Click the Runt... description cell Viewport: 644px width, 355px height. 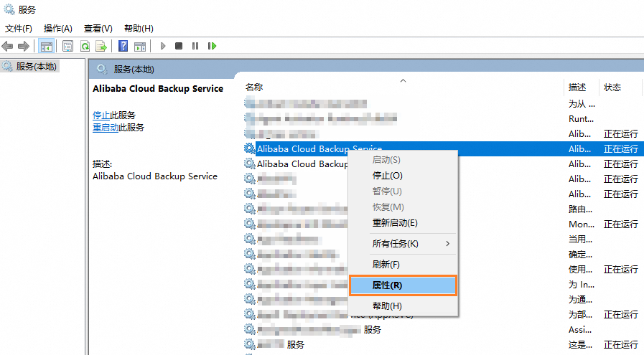(581, 118)
